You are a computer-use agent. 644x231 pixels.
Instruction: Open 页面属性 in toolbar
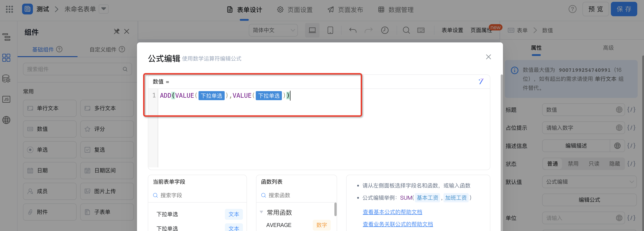[x=481, y=30]
